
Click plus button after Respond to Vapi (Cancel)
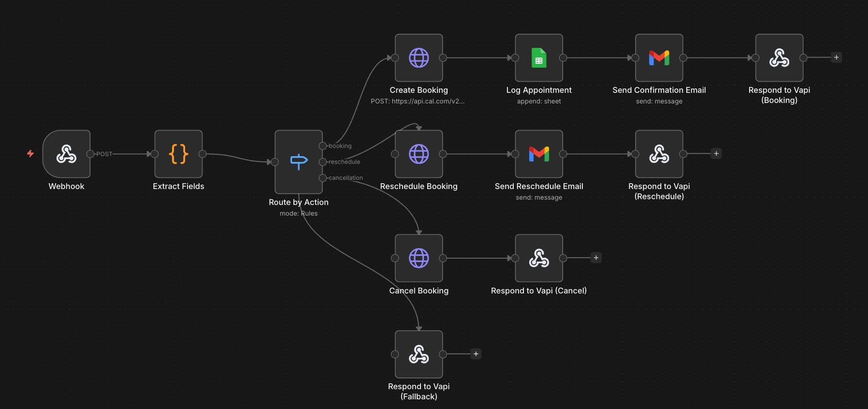[x=596, y=258]
